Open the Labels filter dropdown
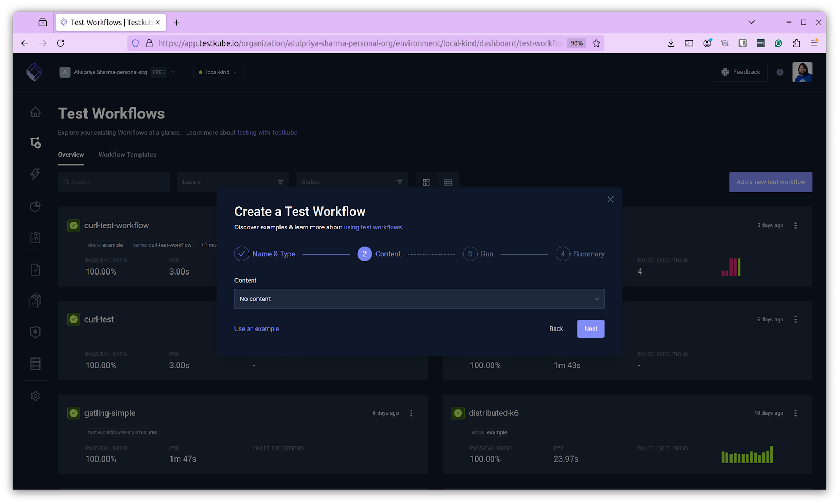The height and width of the screenshot is (504, 839). click(233, 182)
